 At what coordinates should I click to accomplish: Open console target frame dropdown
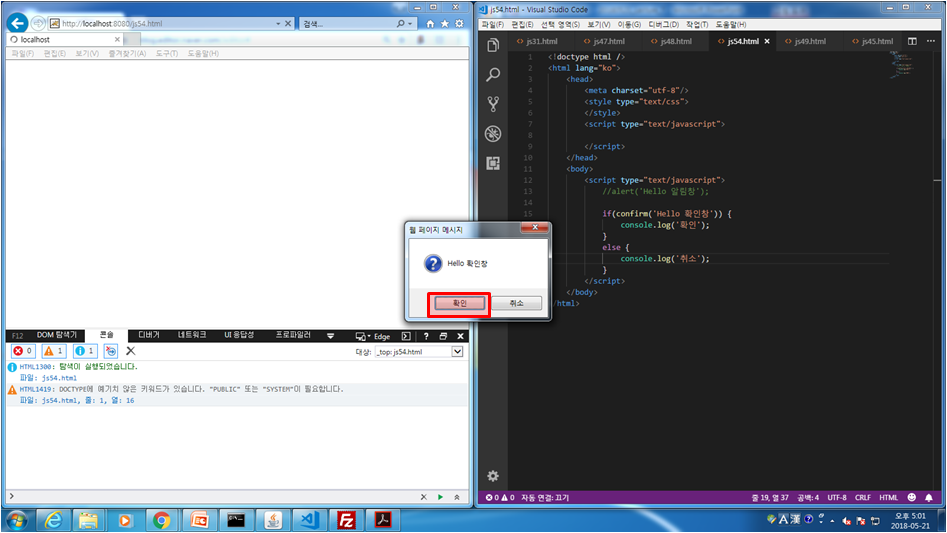457,351
